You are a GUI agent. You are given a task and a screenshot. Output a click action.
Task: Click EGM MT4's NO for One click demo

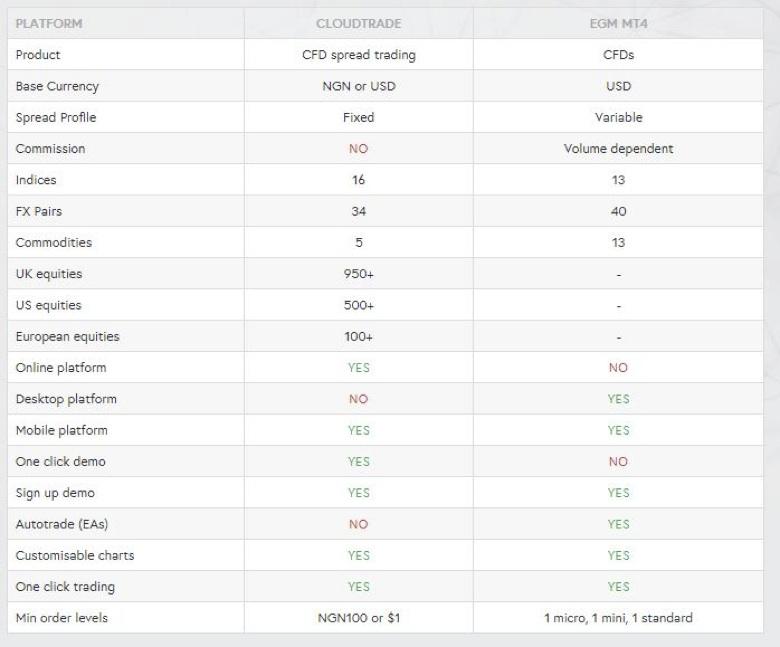coord(618,462)
